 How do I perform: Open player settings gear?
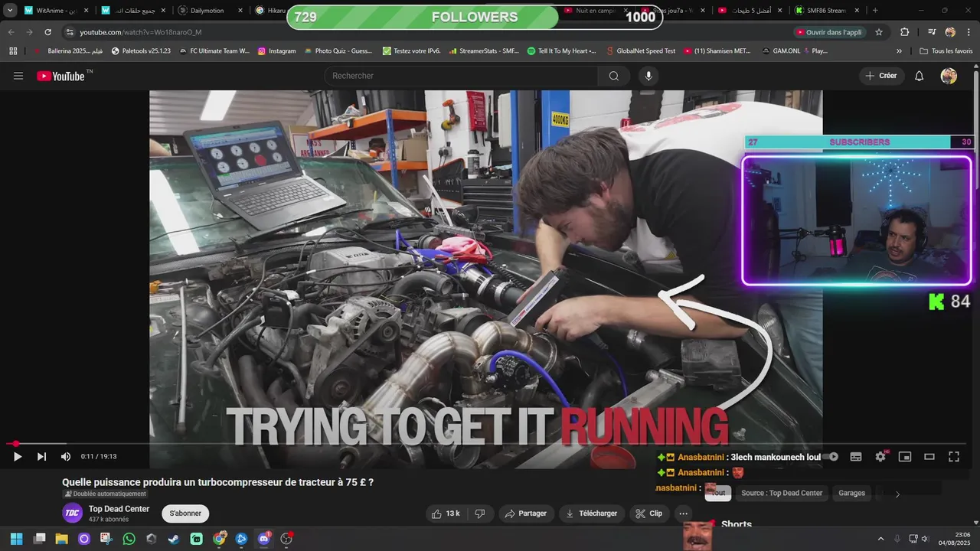880,457
